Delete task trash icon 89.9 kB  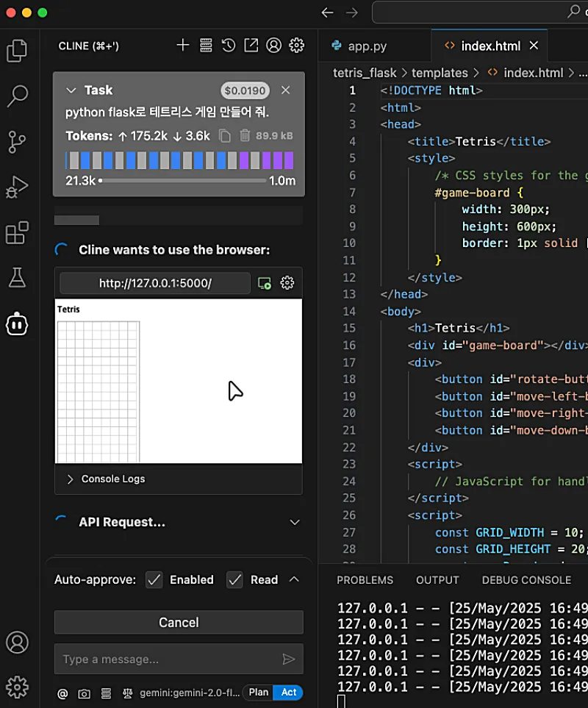coord(245,135)
